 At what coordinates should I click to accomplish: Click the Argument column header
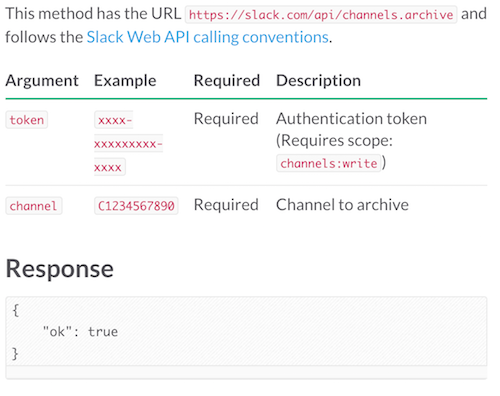(42, 81)
